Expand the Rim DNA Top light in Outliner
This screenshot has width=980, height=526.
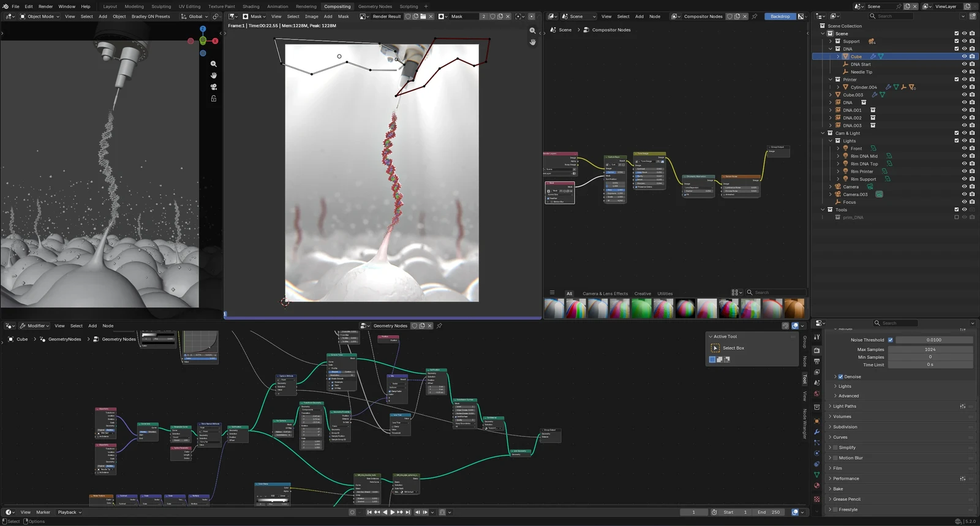point(838,163)
